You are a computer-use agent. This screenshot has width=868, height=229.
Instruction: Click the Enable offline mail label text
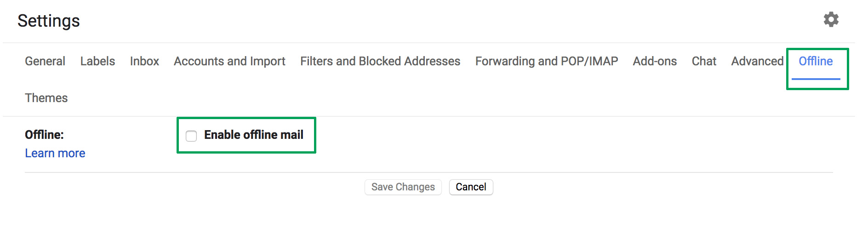click(254, 135)
